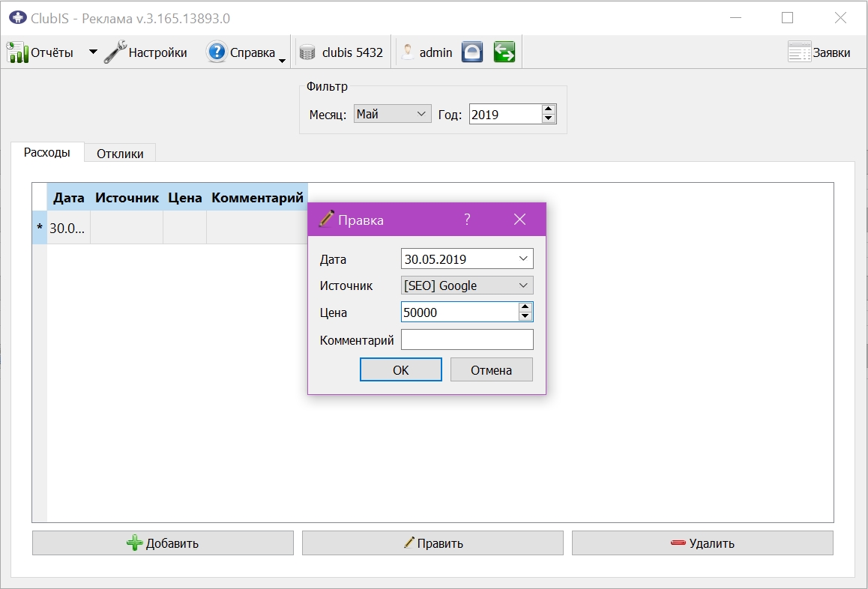The height and width of the screenshot is (589, 868).
Task: Click the Удалить button
Action: click(702, 543)
